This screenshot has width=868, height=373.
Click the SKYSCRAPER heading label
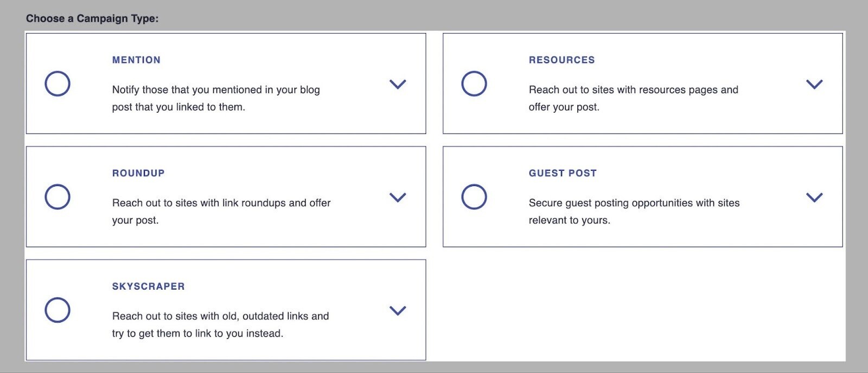[148, 286]
